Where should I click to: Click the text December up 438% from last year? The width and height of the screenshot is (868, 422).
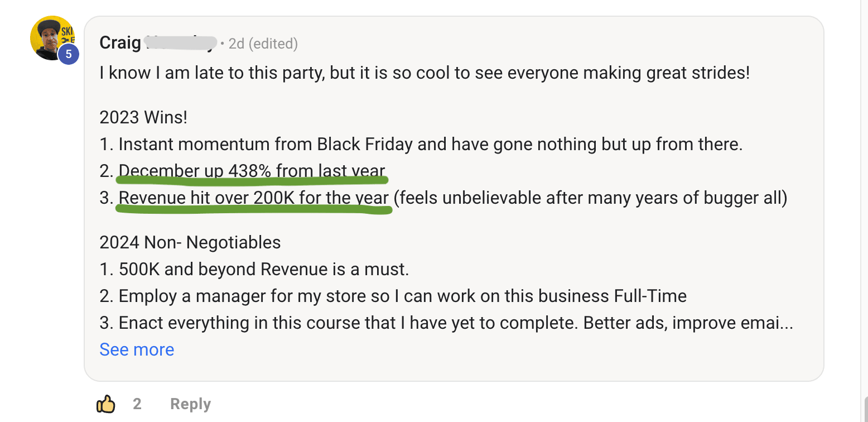pyautogui.click(x=252, y=171)
